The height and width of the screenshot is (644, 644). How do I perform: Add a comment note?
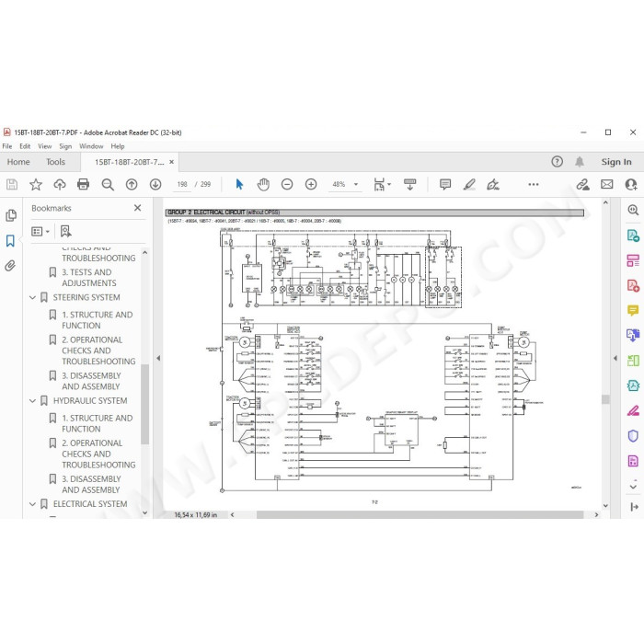click(x=444, y=184)
